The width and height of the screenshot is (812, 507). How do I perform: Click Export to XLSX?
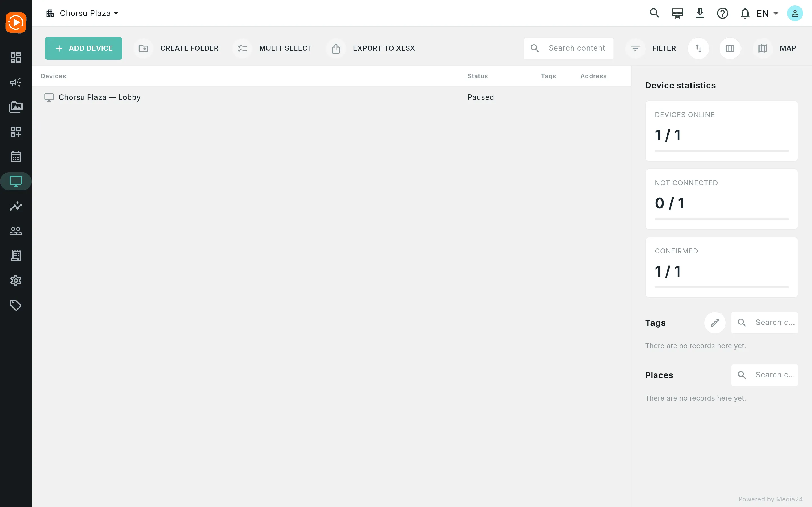tap(371, 48)
